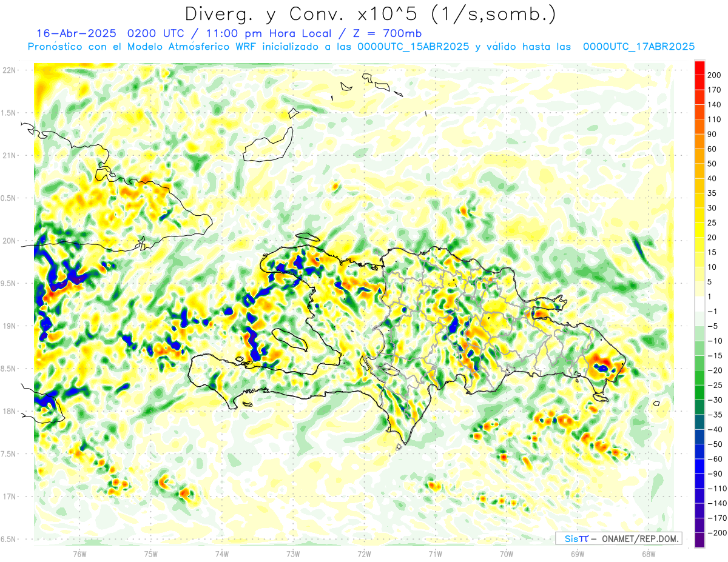
Task: Click the '68W' longitude label
Action: (649, 554)
